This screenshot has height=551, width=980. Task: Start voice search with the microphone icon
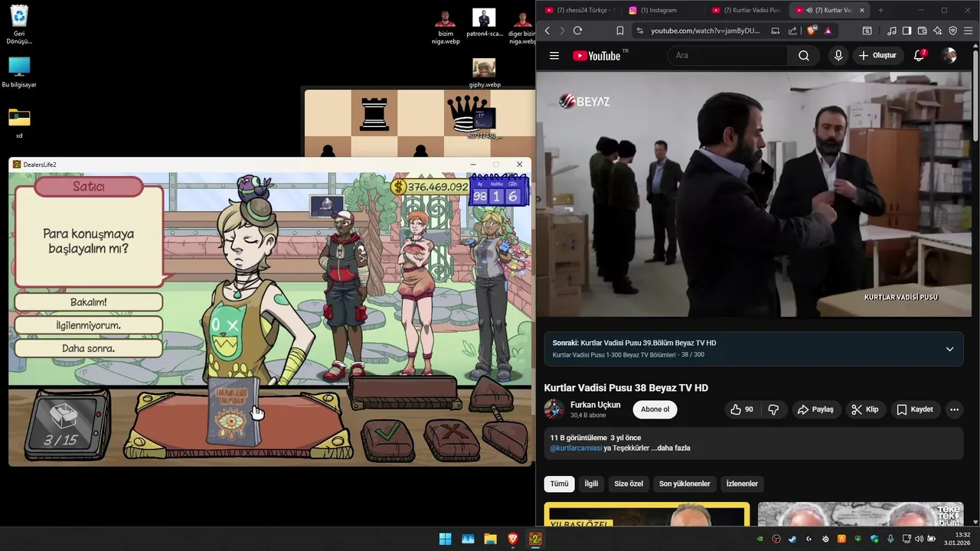coord(838,55)
